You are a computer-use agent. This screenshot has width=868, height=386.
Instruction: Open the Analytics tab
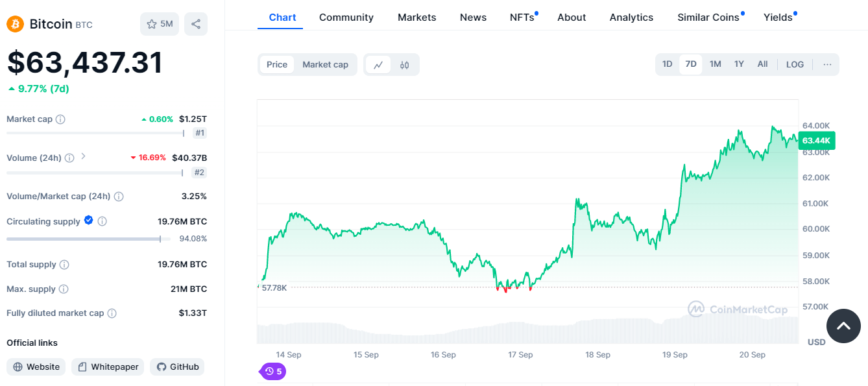pyautogui.click(x=631, y=18)
